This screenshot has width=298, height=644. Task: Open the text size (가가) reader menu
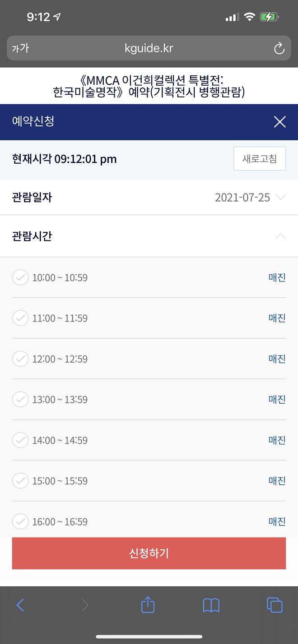coord(20,48)
